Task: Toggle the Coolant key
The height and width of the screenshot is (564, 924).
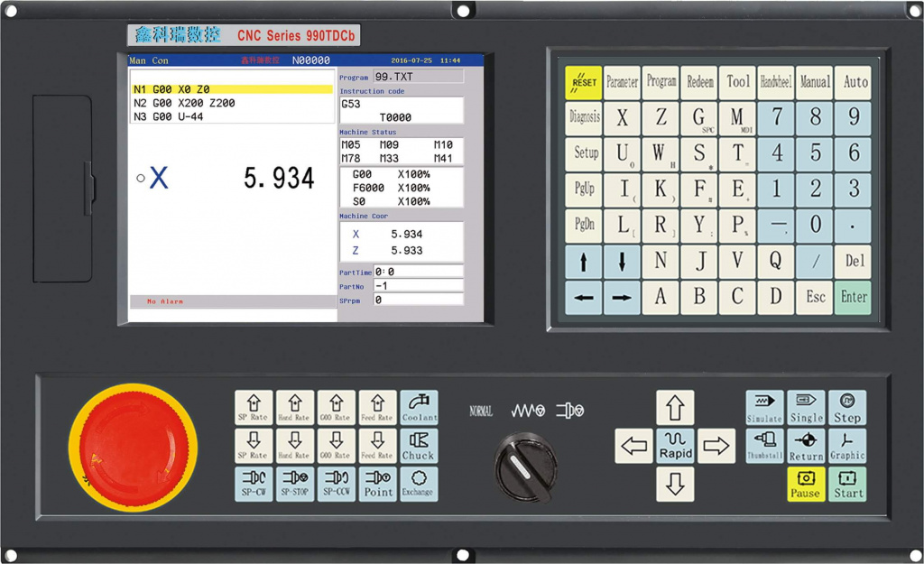Action: click(419, 408)
